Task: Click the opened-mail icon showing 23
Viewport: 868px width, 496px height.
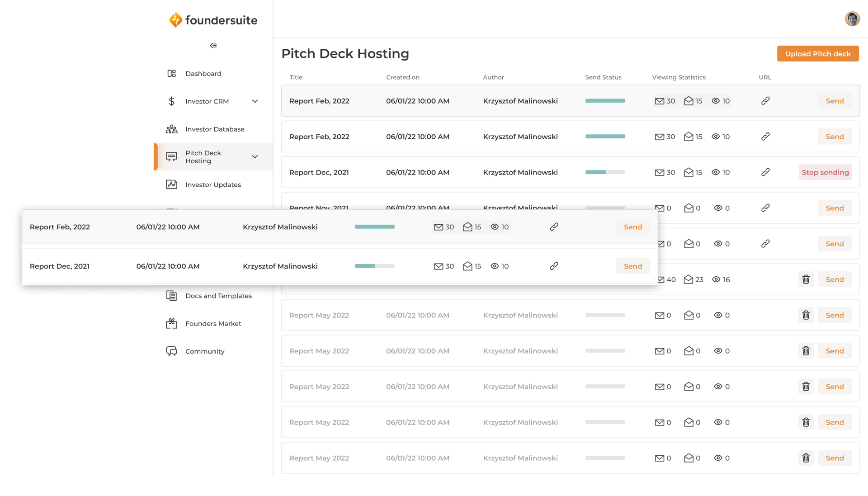Action: 689,279
